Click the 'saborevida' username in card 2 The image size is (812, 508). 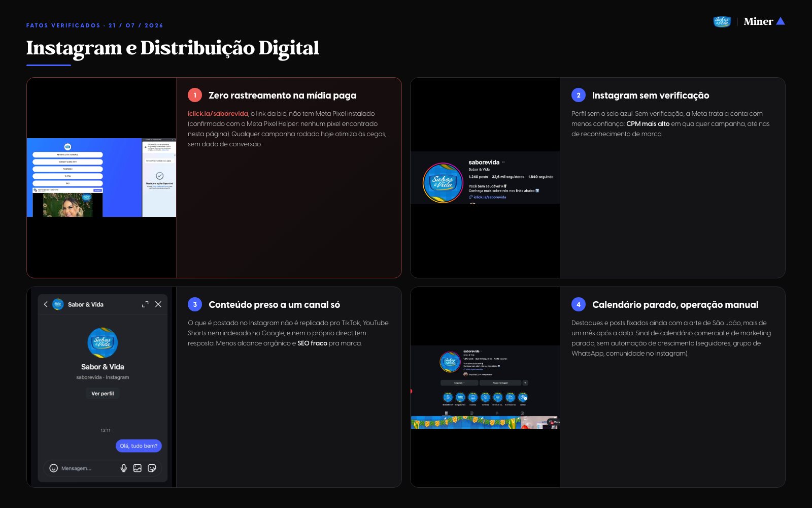[x=484, y=163]
